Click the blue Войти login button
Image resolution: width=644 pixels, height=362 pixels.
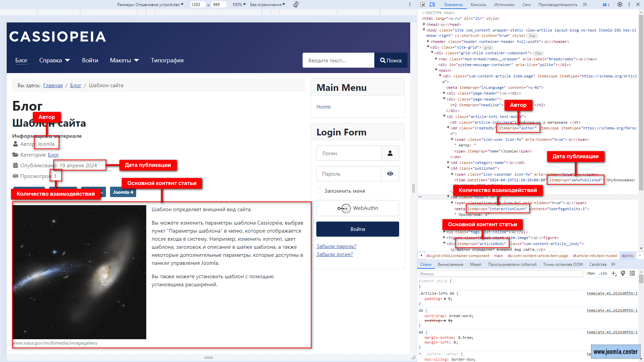(x=358, y=229)
